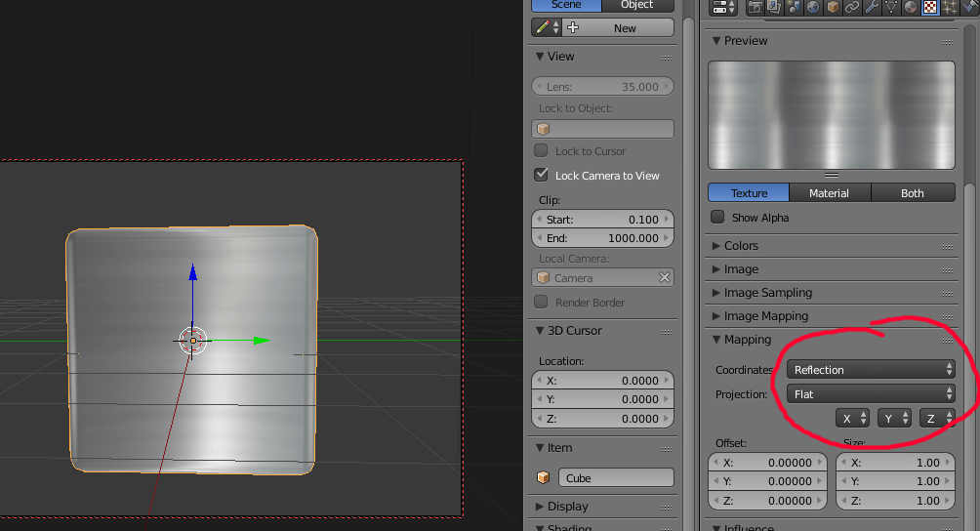Enable Lock to Cursor checkbox
Viewport: 980px width, 531px height.
542,150
